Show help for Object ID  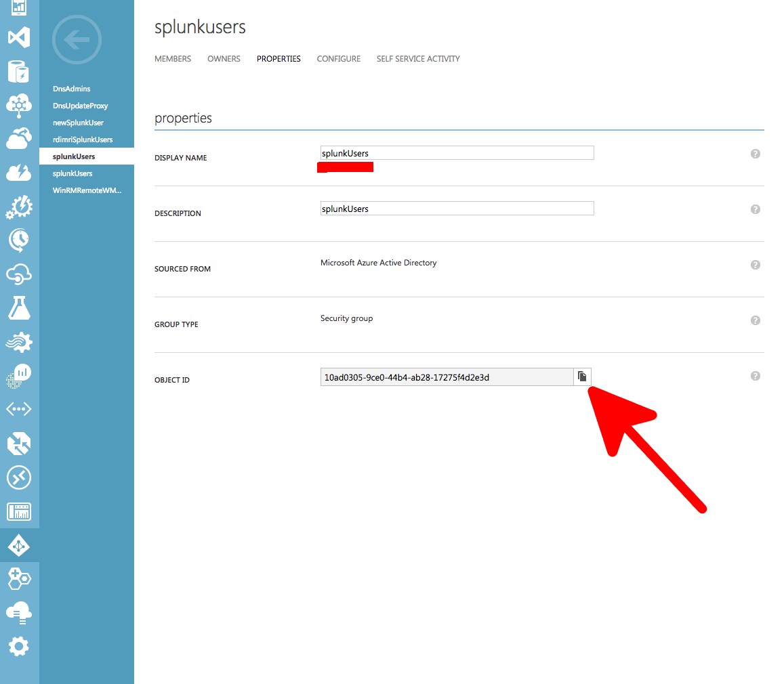click(756, 376)
